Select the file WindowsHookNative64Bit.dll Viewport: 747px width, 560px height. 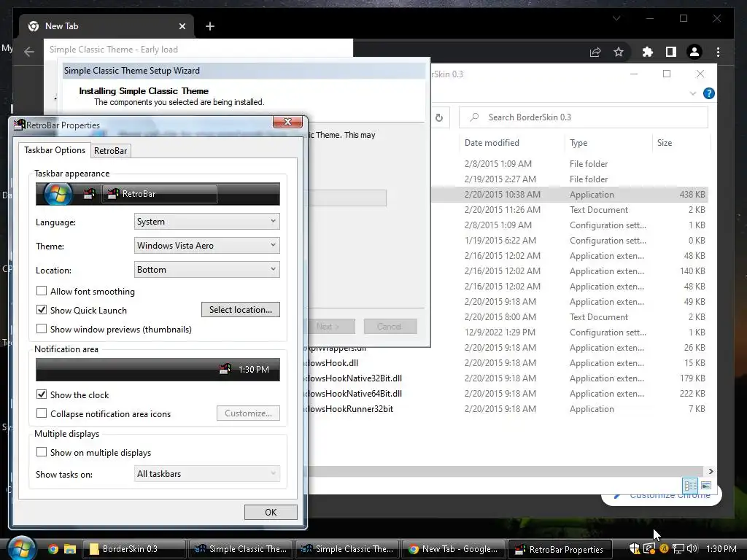354,393
